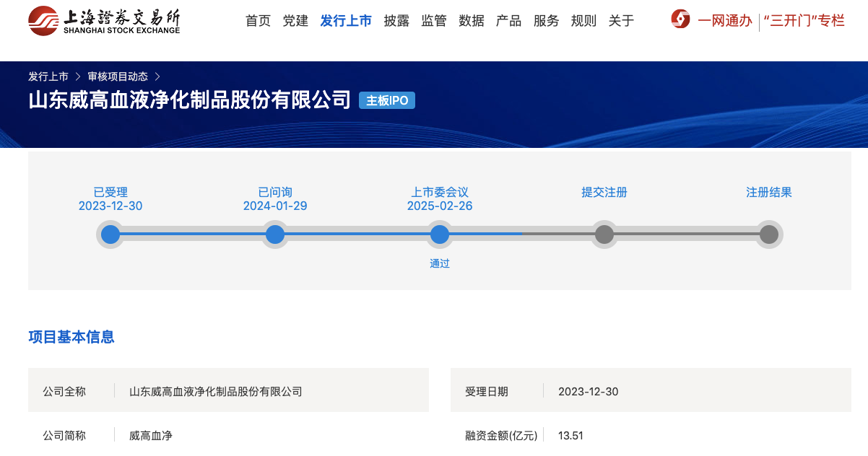Select the 已受理 timeline node
The height and width of the screenshot is (456, 868).
[110, 234]
